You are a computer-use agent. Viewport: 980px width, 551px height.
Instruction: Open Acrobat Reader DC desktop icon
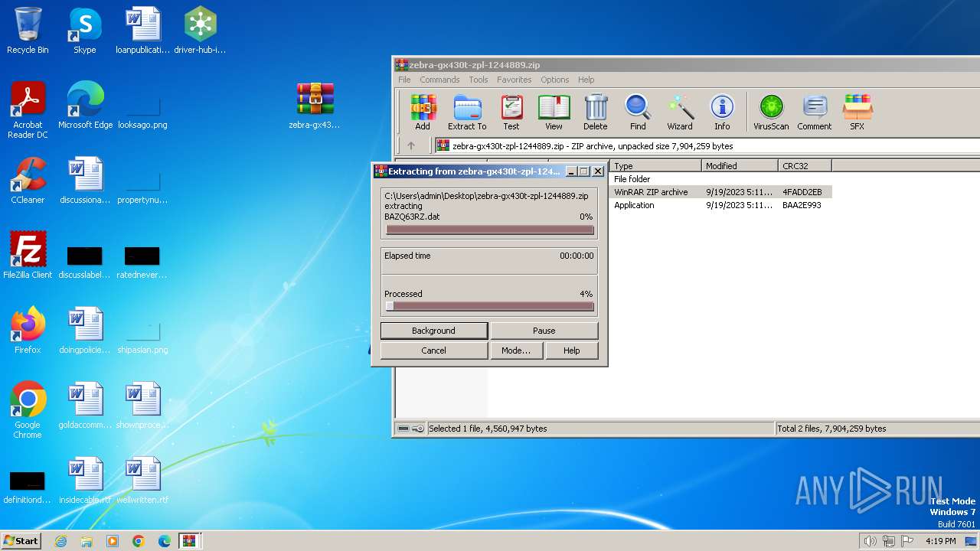click(28, 110)
